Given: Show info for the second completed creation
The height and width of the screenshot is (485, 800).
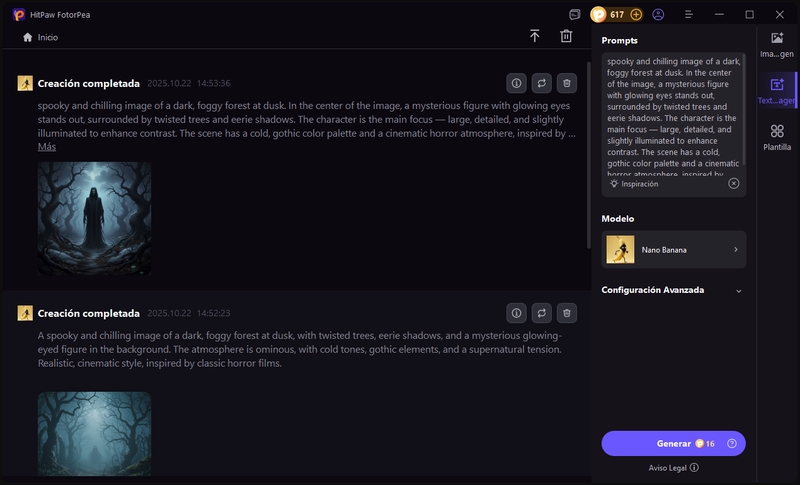Looking at the screenshot, I should pyautogui.click(x=516, y=313).
